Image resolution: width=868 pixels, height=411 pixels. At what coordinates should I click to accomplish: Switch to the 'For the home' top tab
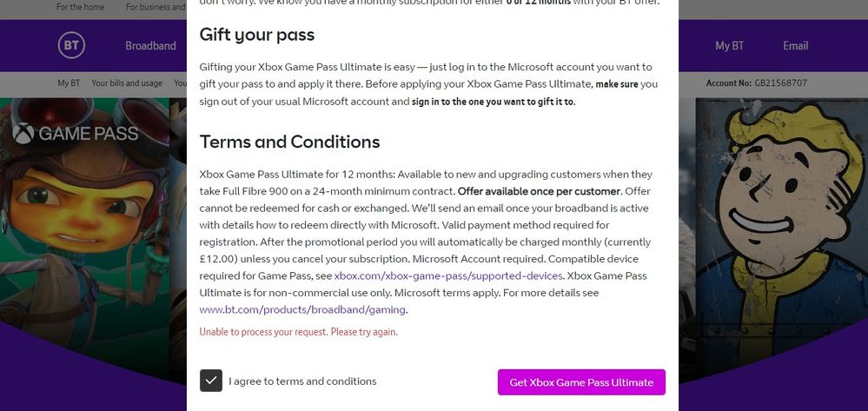click(x=80, y=7)
